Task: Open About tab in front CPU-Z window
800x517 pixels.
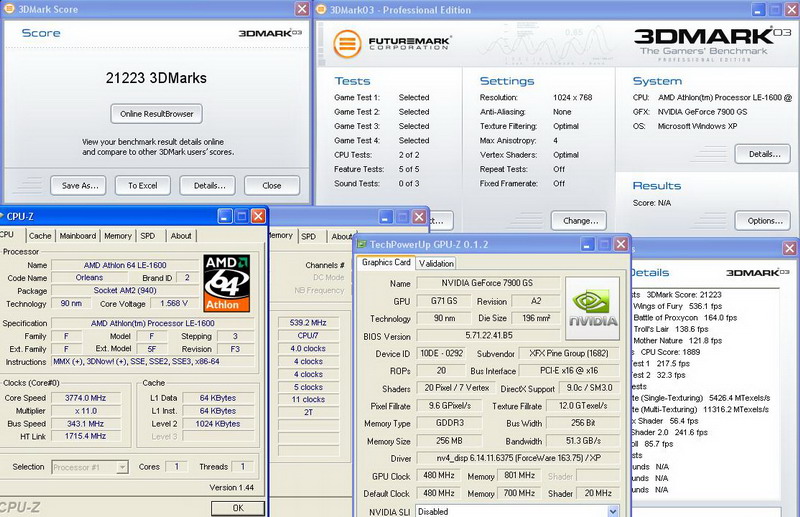Action: 181,236
